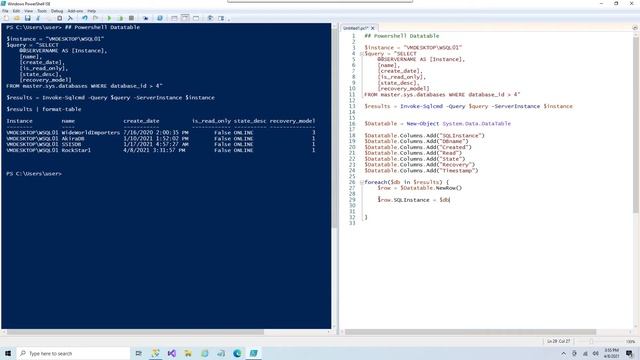This screenshot has width=640, height=360.
Task: Click Columns.Add("Timestamp") line in editor
Action: click(421, 170)
